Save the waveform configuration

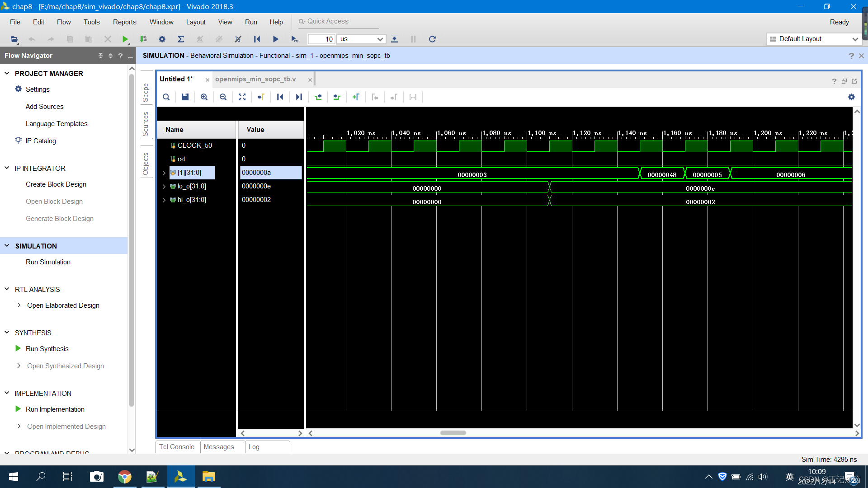(185, 97)
